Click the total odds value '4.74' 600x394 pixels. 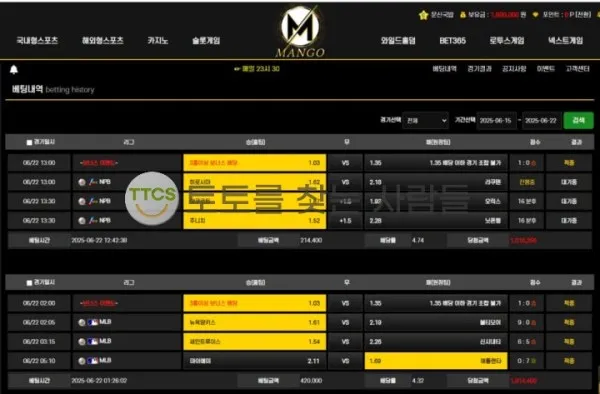pos(418,240)
